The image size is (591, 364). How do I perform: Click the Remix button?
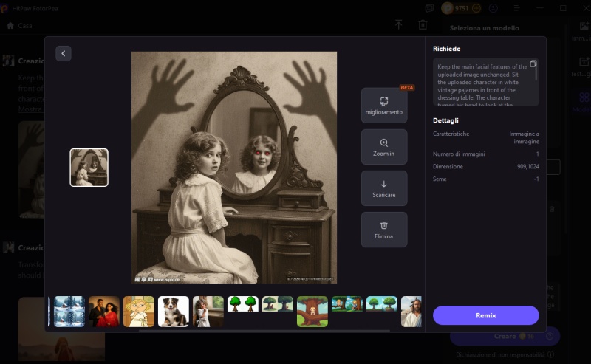(486, 315)
